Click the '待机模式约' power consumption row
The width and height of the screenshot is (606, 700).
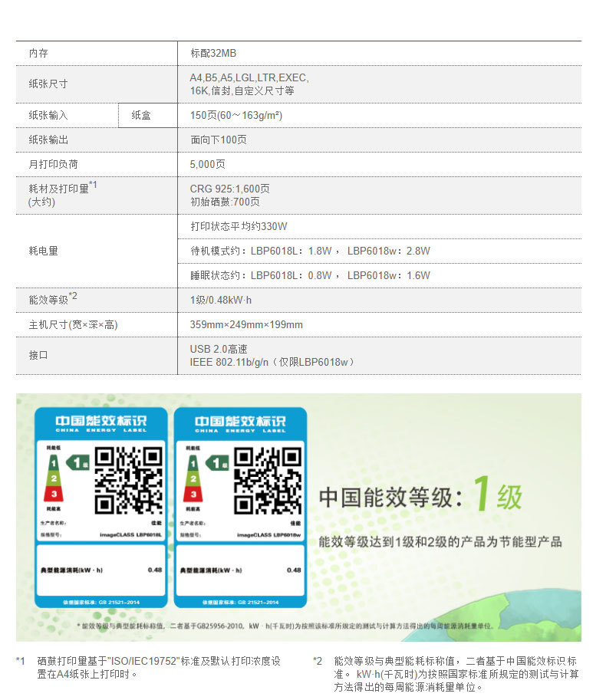(x=379, y=251)
